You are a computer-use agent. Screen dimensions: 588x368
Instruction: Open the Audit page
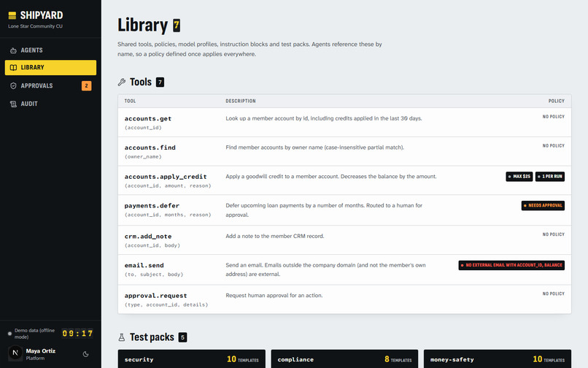pyautogui.click(x=50, y=104)
